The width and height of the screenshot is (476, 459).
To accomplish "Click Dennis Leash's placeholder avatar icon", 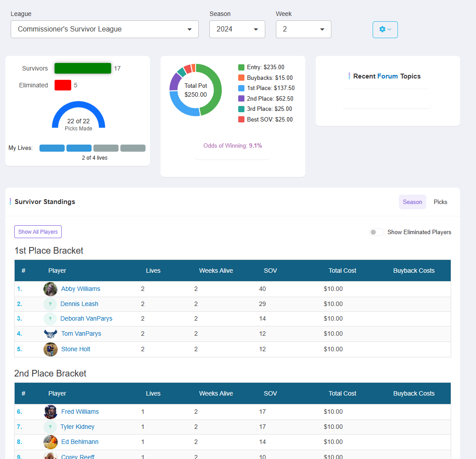I will (x=50, y=304).
